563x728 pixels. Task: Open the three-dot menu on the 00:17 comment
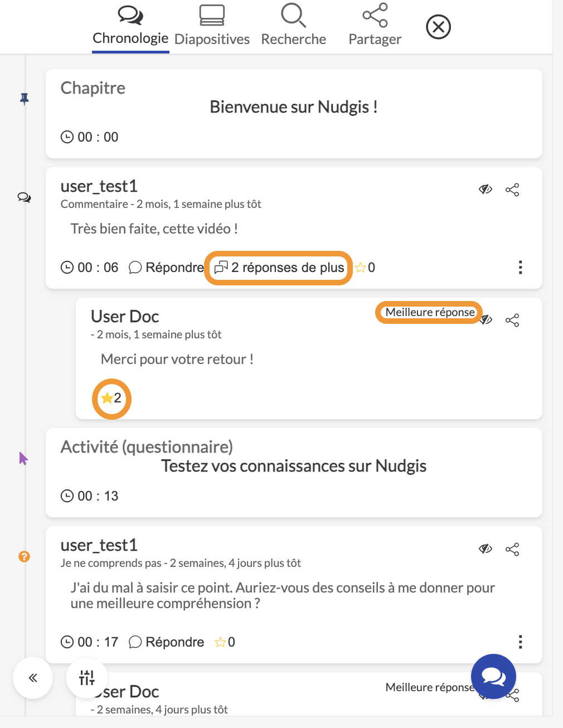point(520,642)
